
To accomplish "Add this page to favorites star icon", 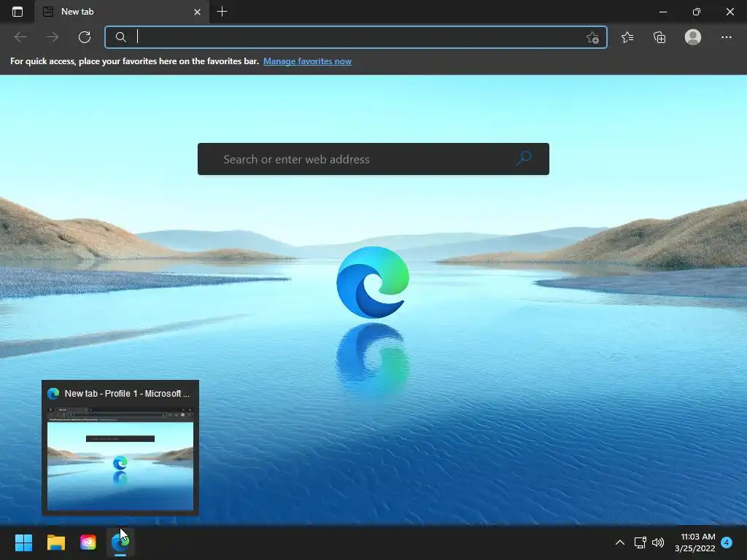I will [x=592, y=37].
